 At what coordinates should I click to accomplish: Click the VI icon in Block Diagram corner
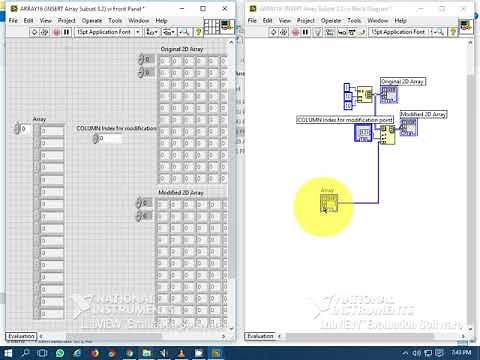(466, 26)
